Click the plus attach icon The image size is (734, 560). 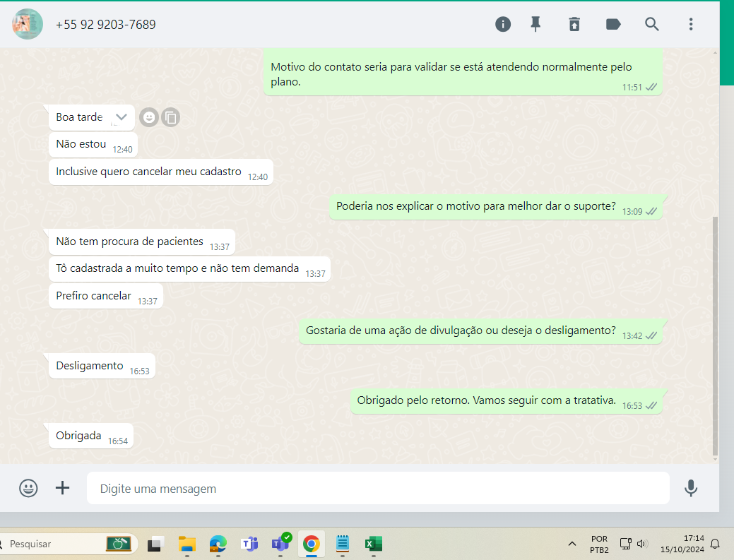click(63, 488)
